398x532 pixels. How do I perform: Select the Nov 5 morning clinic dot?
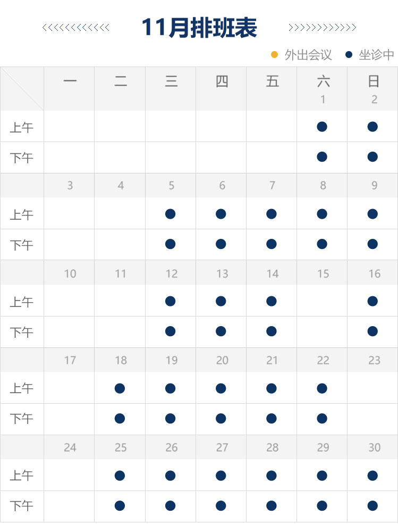click(170, 214)
